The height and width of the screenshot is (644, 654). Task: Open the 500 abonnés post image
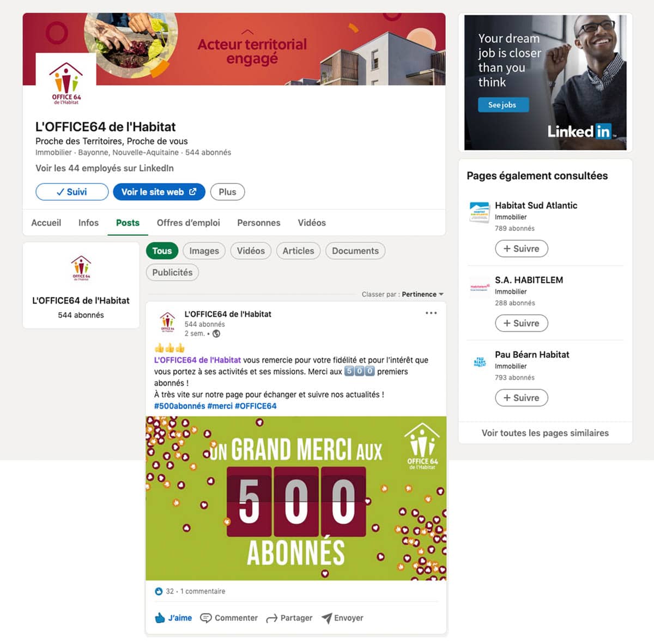point(296,498)
